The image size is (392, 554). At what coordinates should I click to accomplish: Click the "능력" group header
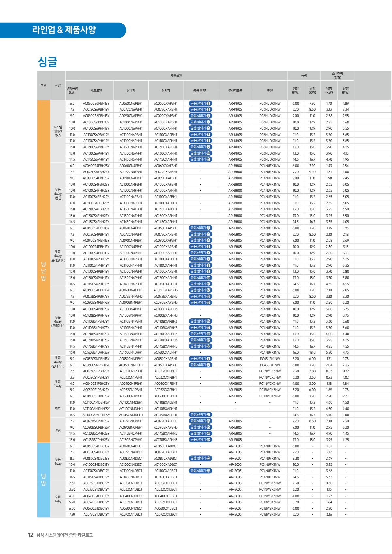304,75
